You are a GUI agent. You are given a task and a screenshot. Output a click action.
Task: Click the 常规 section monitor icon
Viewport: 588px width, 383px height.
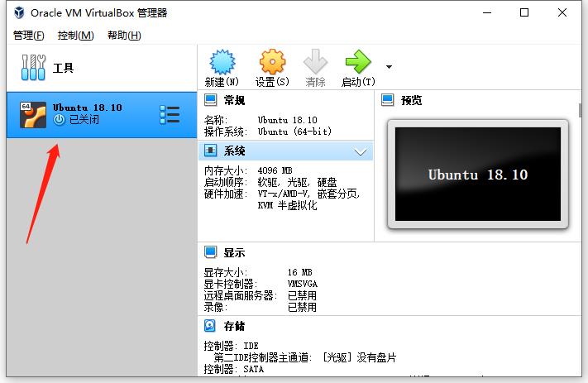point(210,100)
